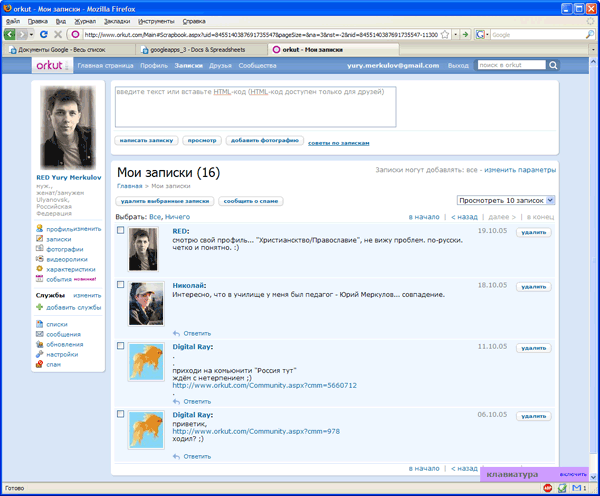Click the написать записку button
This screenshot has height=496, width=600.
pos(146,140)
